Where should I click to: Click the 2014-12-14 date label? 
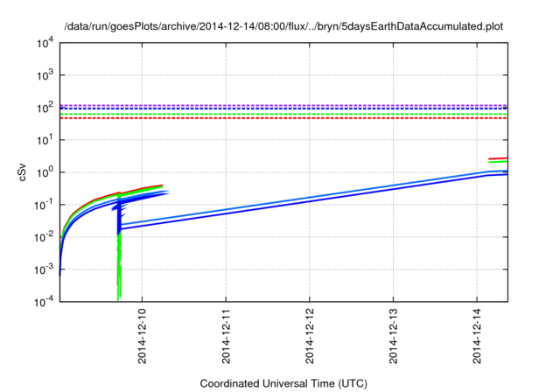477,337
